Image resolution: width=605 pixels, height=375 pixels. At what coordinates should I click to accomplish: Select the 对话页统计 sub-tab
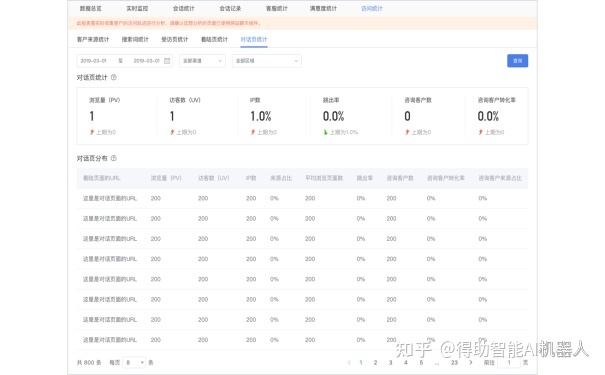(x=254, y=39)
